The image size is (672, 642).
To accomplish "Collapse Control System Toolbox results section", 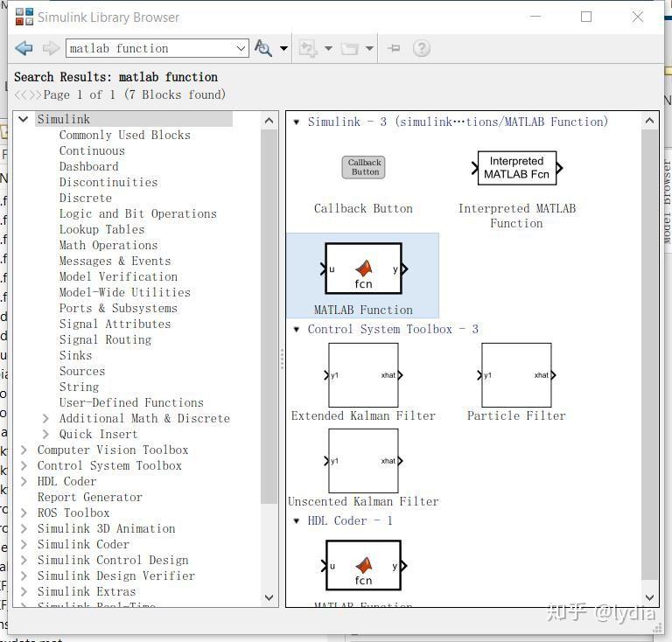I will click(296, 330).
